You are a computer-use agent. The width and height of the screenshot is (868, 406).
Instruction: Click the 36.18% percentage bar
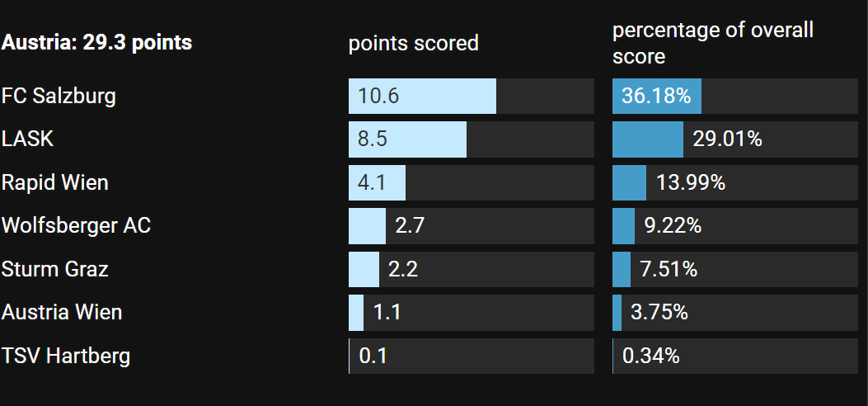click(x=656, y=96)
